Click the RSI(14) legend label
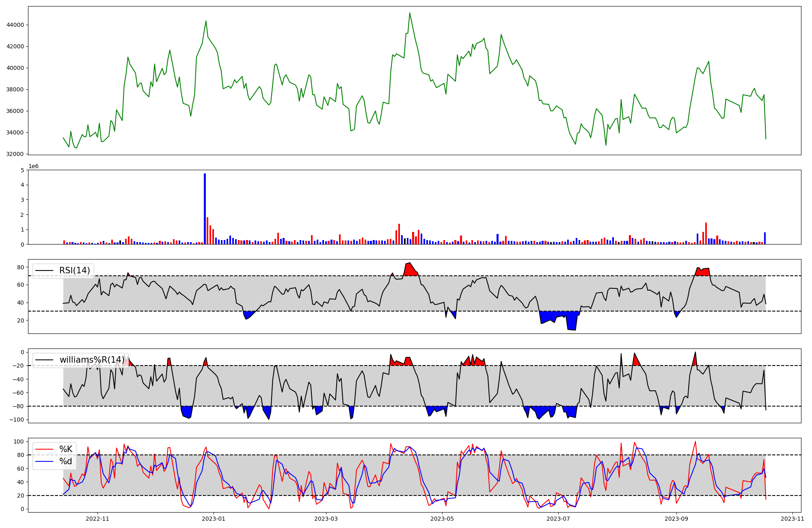812x528 pixels. [x=75, y=270]
